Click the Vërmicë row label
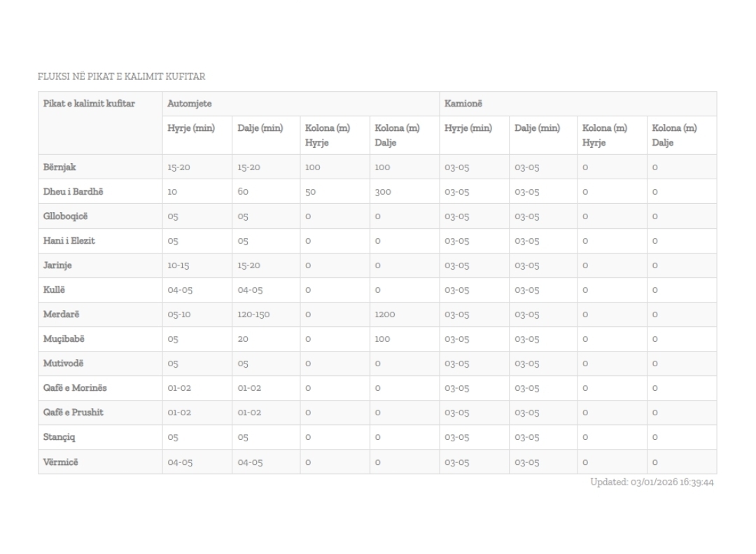The height and width of the screenshot is (554, 756). pos(59,462)
